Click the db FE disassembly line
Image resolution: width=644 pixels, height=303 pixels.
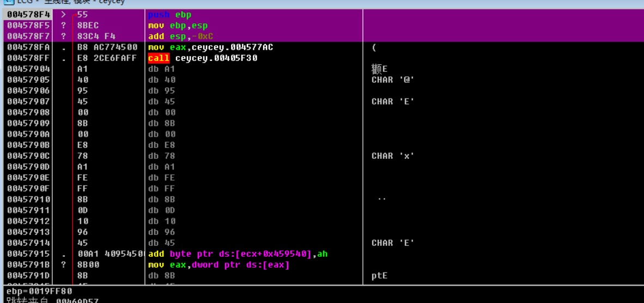click(x=162, y=178)
